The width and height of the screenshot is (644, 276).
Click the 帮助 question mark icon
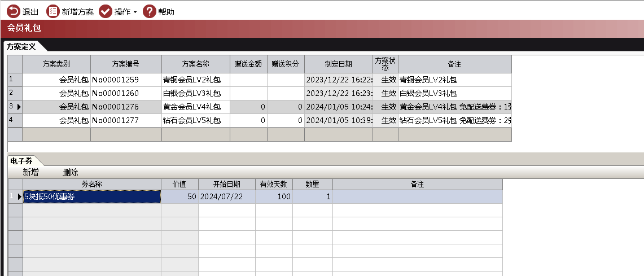click(x=149, y=11)
